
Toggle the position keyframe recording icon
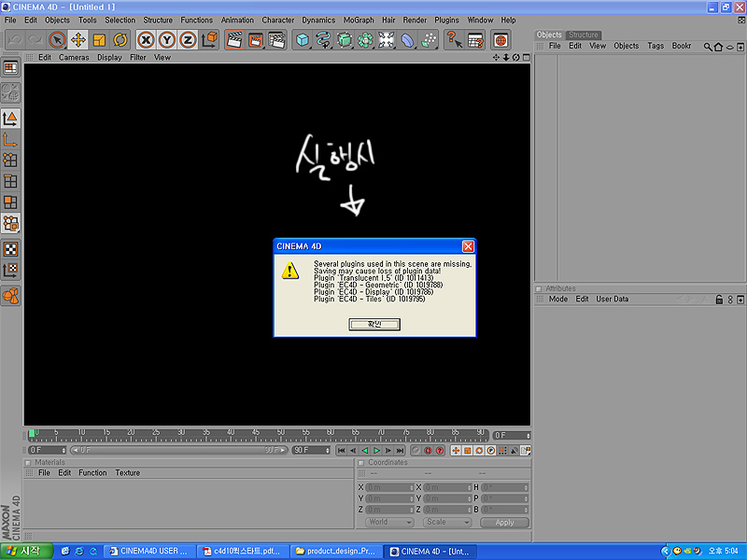456,450
